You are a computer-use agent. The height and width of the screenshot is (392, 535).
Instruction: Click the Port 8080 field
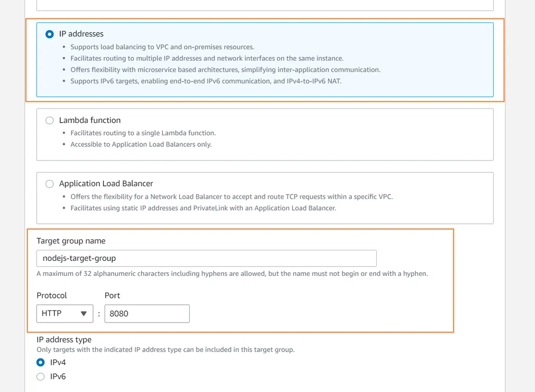147,314
